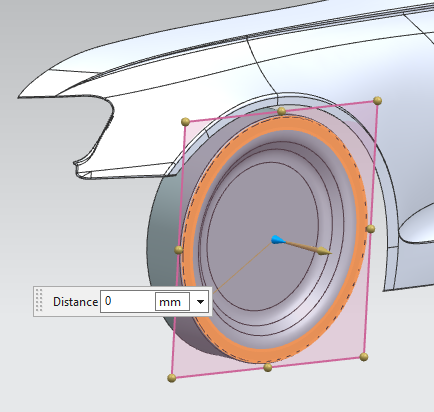Select the top-left corner plane handle
The width and height of the screenshot is (434, 412).
coord(186,122)
